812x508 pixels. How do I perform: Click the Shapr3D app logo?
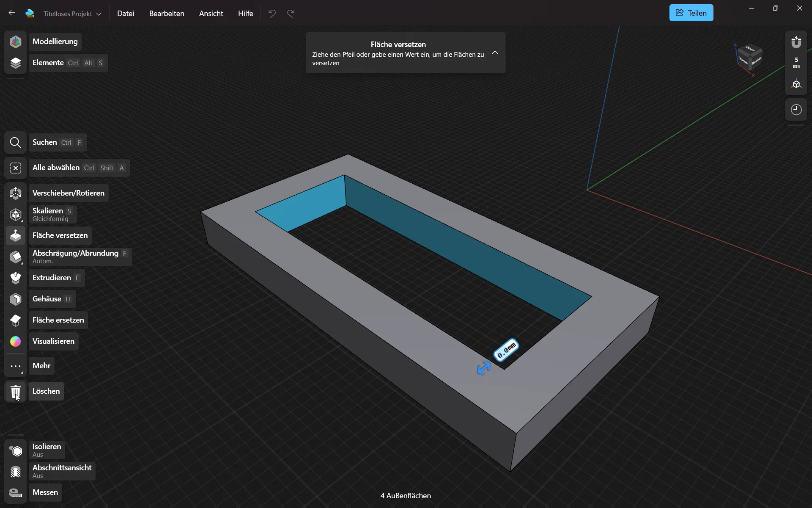coord(30,14)
